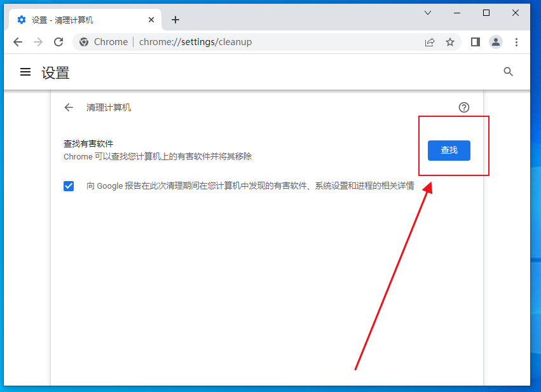
Task: Click the browser back arrow
Action: (18, 42)
